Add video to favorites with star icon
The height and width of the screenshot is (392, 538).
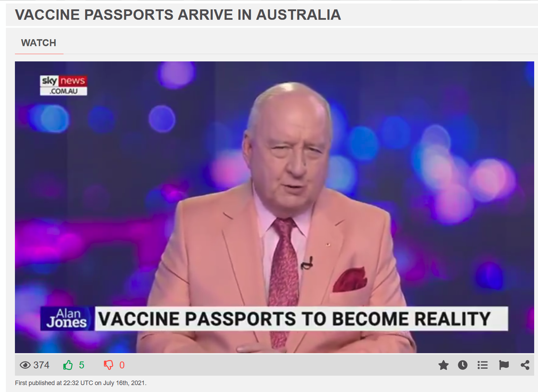[x=443, y=365]
